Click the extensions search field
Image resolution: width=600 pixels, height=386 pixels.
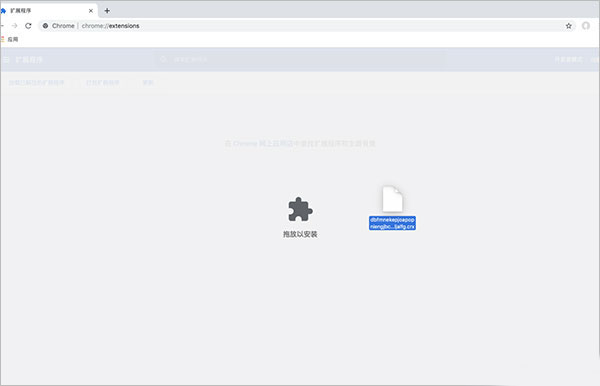300,60
